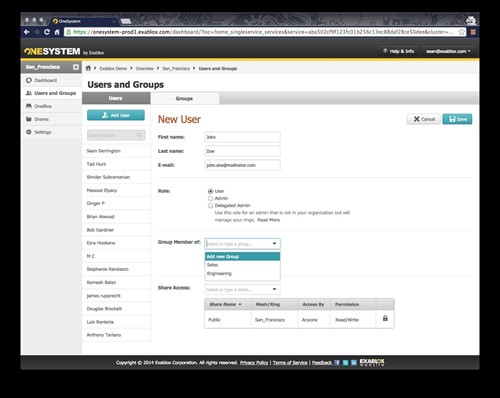Click the browser home icon
The height and width of the screenshot is (398, 500).
pyautogui.click(x=57, y=32)
